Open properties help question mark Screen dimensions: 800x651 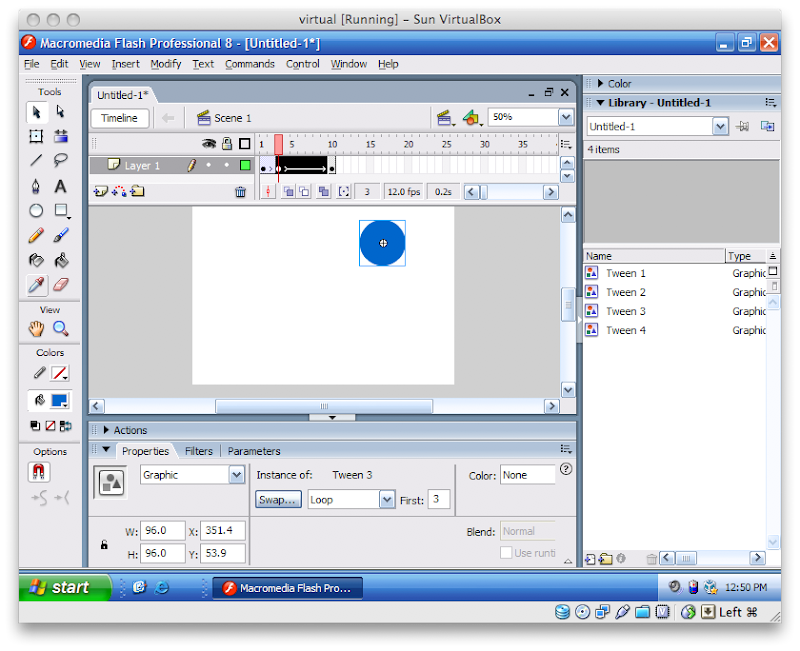point(566,469)
